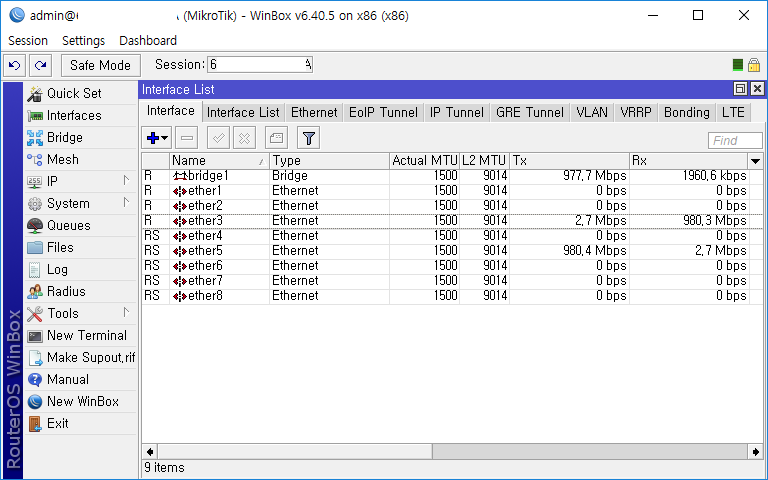Open the Dashboard menu
The height and width of the screenshot is (480, 768).
[148, 41]
